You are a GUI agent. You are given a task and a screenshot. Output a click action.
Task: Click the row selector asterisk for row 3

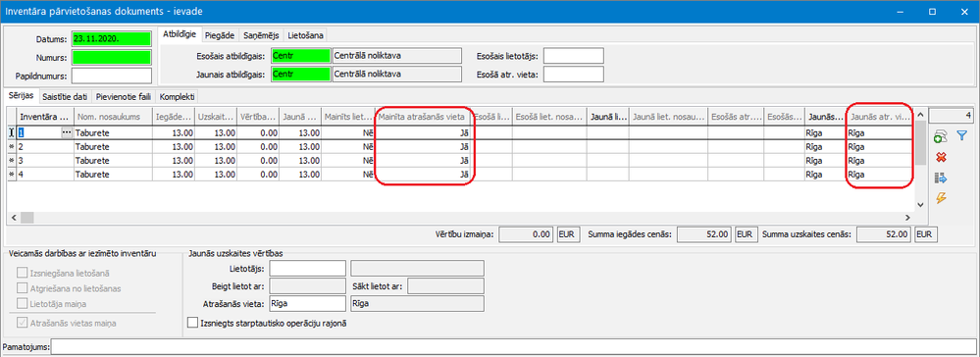point(11,161)
